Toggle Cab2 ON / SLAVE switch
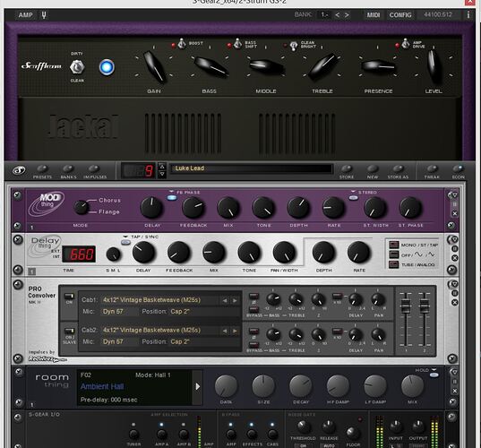Image resolution: width=481 pixels, height=448 pixels. (x=69, y=331)
